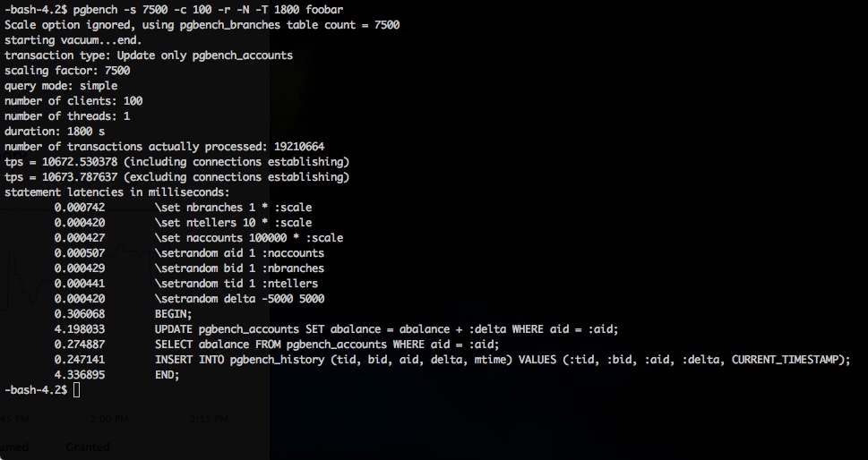
Task: Click the '\setrandom delta -5000 5000' line
Action: (239, 299)
